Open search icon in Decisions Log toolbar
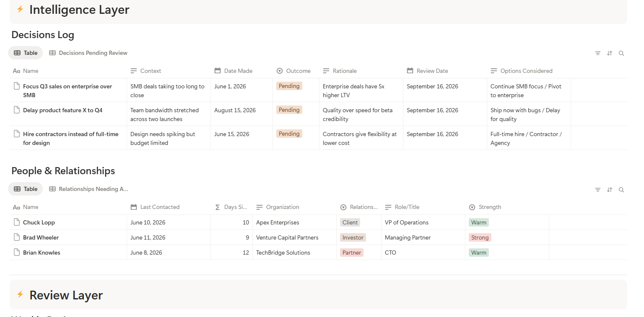 (x=621, y=53)
